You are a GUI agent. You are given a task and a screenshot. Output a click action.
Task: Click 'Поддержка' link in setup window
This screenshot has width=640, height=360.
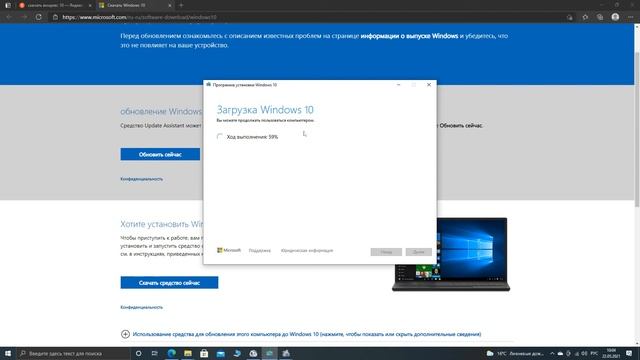pyautogui.click(x=260, y=251)
